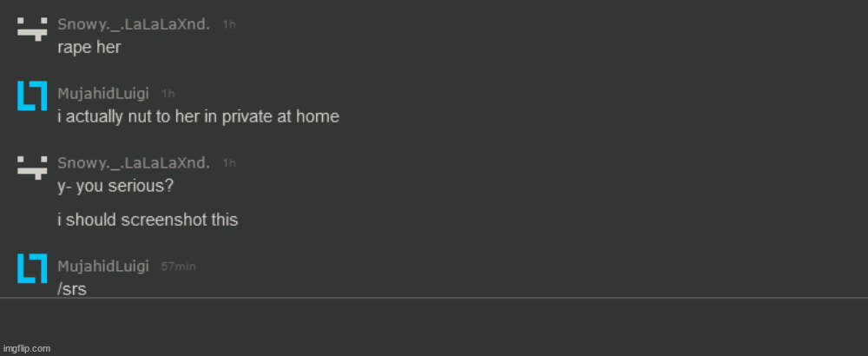Open MujahidLuigi's blue avatar on the 1h comment

tap(31, 97)
